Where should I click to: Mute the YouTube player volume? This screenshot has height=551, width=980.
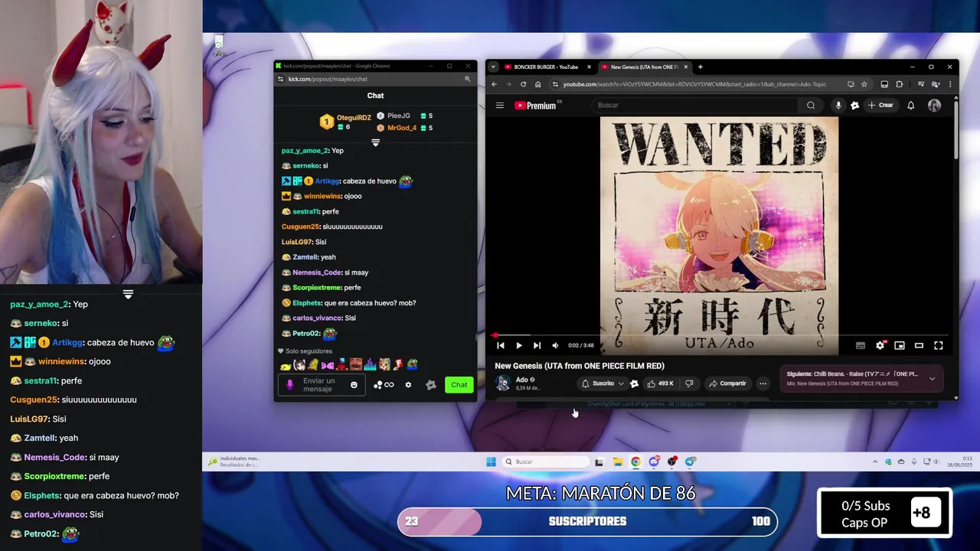(x=555, y=346)
